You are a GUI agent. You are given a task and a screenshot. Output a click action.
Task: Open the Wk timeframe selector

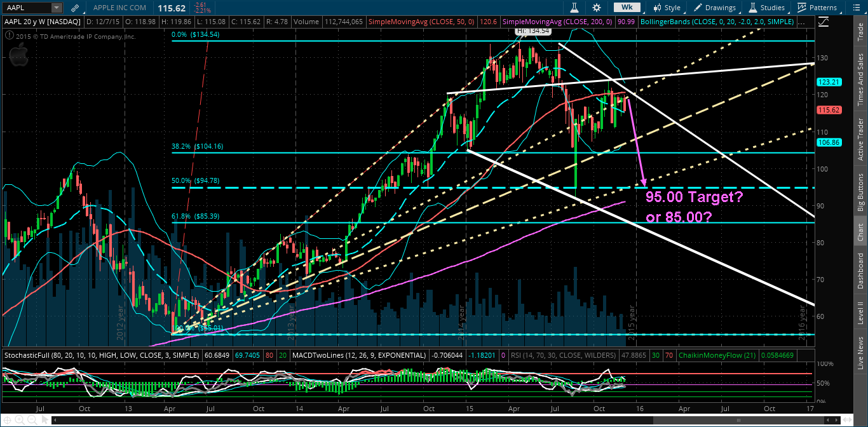coord(628,8)
